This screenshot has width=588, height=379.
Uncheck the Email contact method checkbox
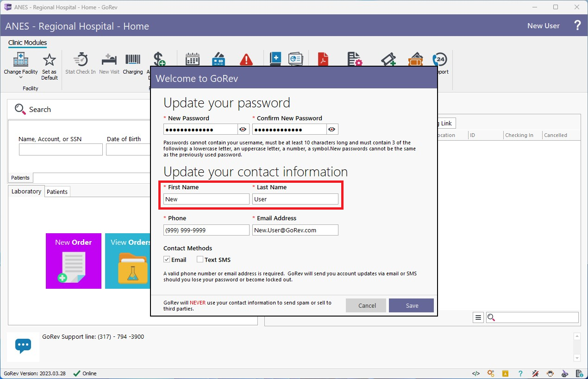[x=167, y=260]
